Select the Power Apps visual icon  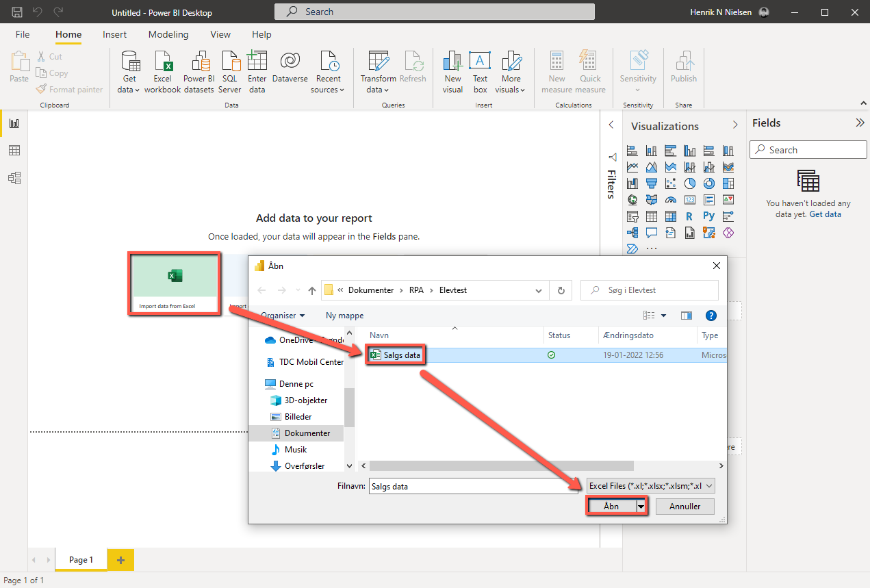[728, 233]
